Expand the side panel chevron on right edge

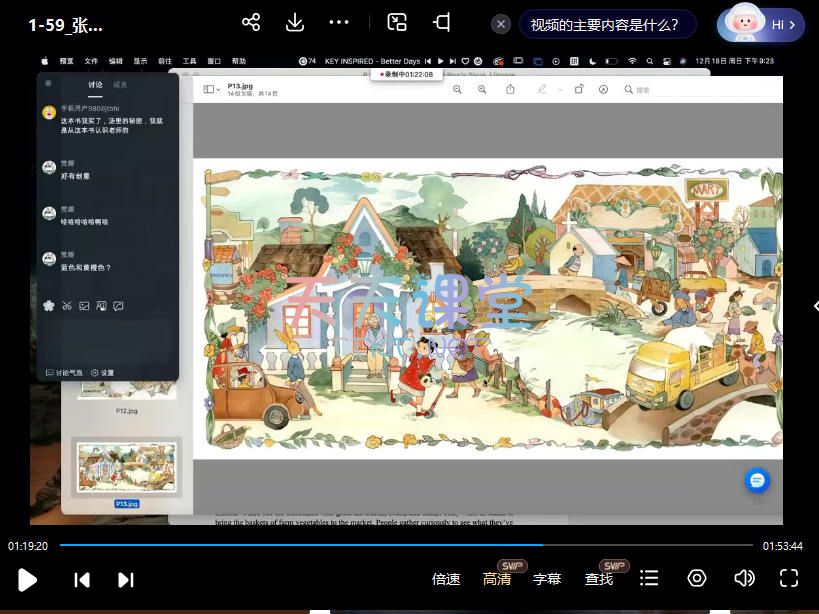click(814, 307)
